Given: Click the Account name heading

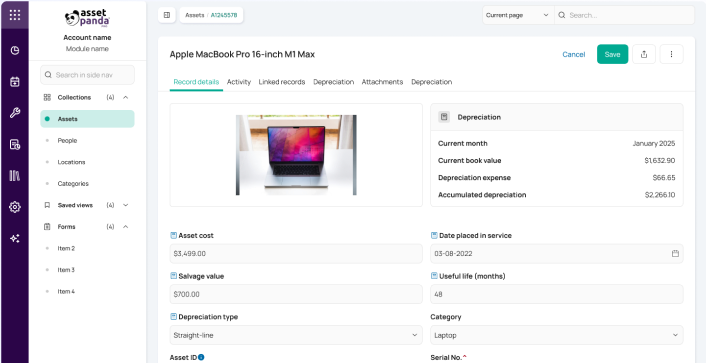Looking at the screenshot, I should pos(87,37).
